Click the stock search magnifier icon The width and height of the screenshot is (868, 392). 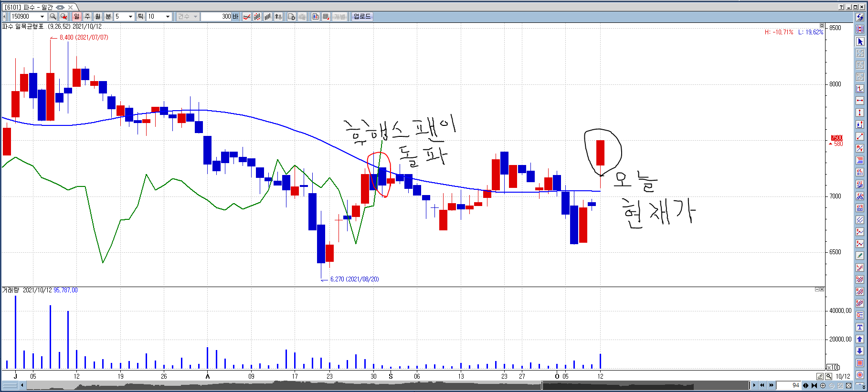coord(53,17)
